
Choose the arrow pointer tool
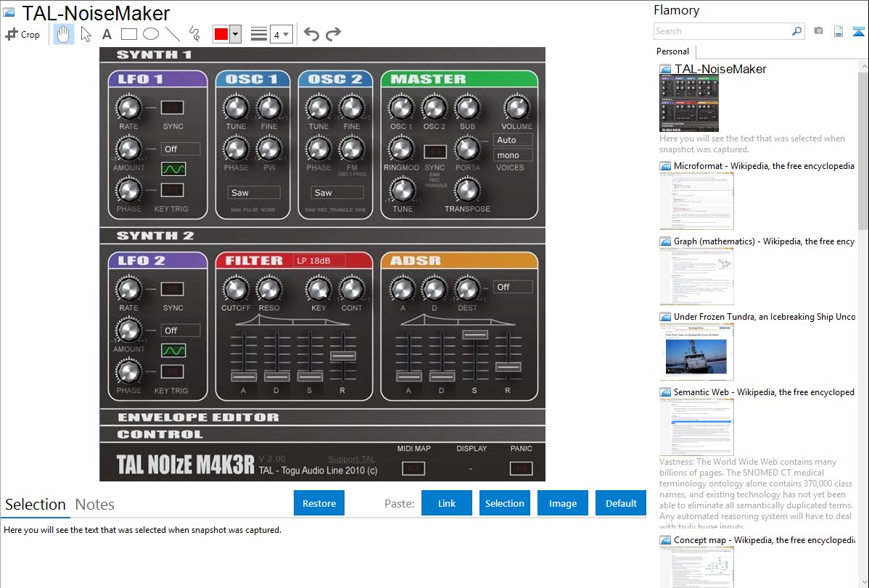(86, 34)
